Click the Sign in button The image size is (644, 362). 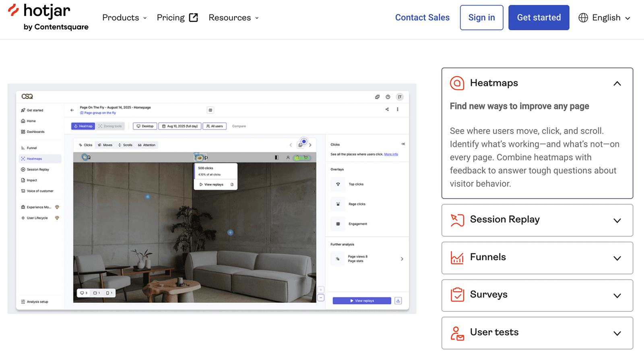pos(481,18)
